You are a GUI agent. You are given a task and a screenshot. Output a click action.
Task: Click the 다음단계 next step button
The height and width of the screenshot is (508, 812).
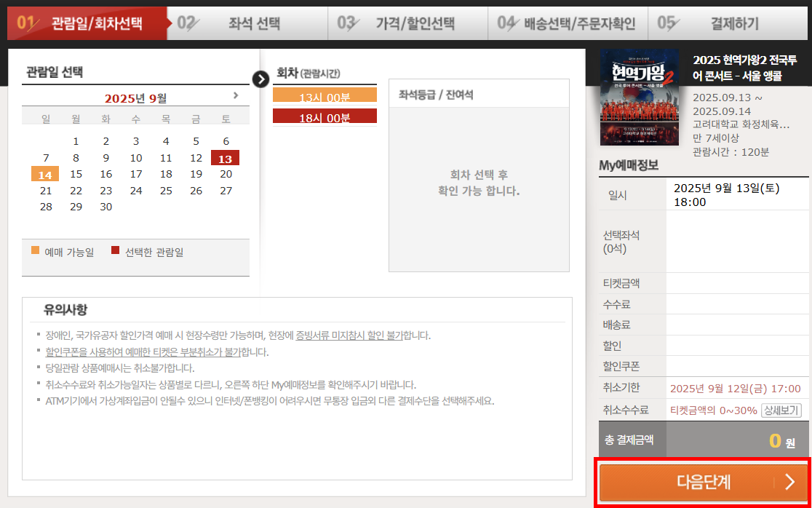[x=704, y=482]
